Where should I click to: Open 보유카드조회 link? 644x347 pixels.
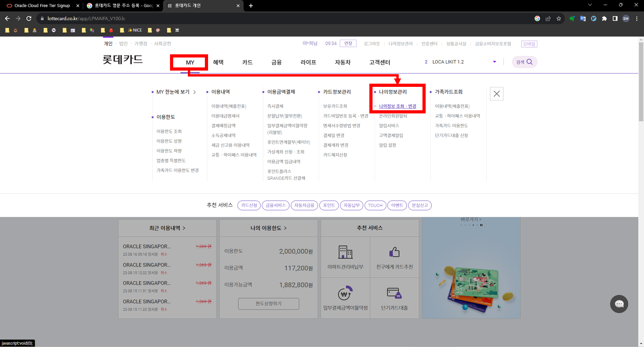(x=335, y=106)
